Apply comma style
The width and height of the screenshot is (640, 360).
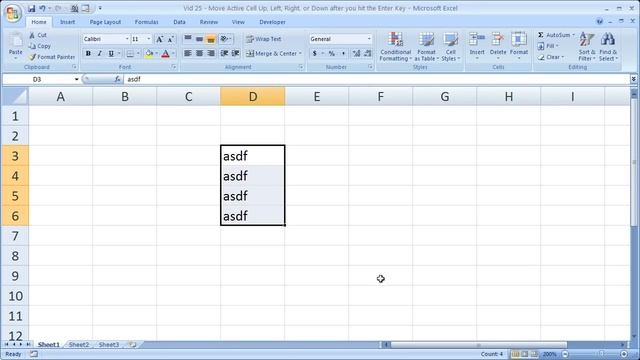tap(343, 53)
